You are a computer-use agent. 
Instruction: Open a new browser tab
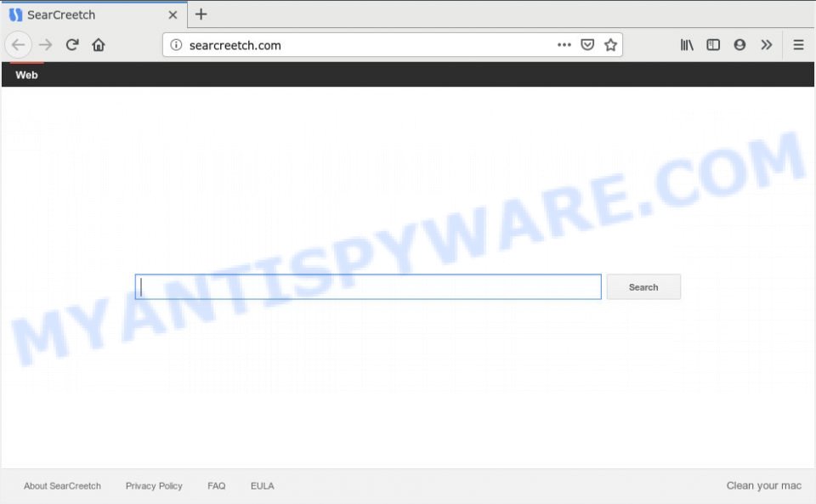pos(201,14)
